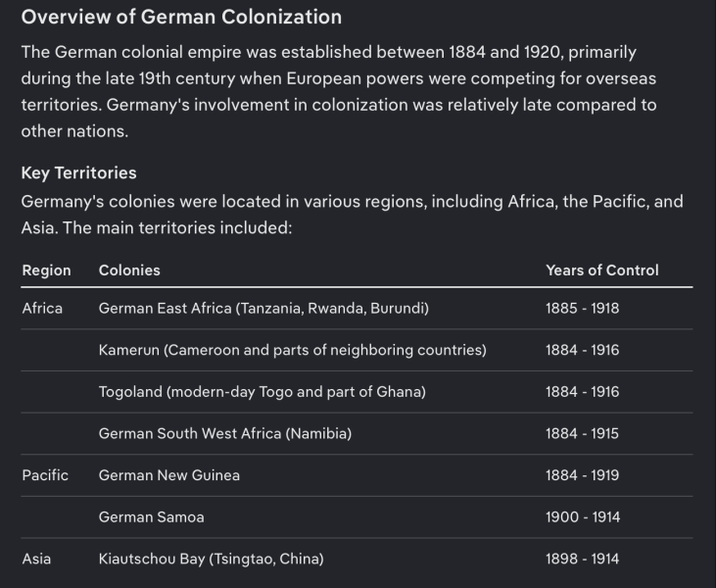Image resolution: width=716 pixels, height=588 pixels.
Task: Click the German New Guinea cell
Action: tap(168, 475)
